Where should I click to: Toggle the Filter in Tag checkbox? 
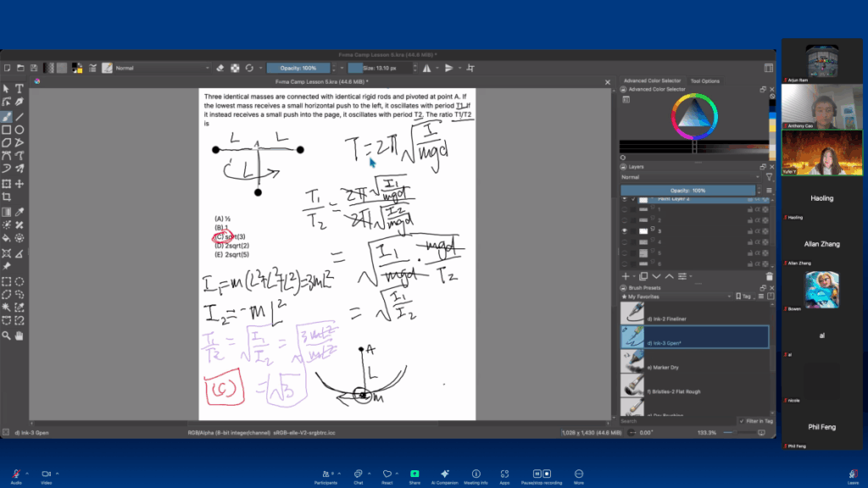click(x=741, y=420)
